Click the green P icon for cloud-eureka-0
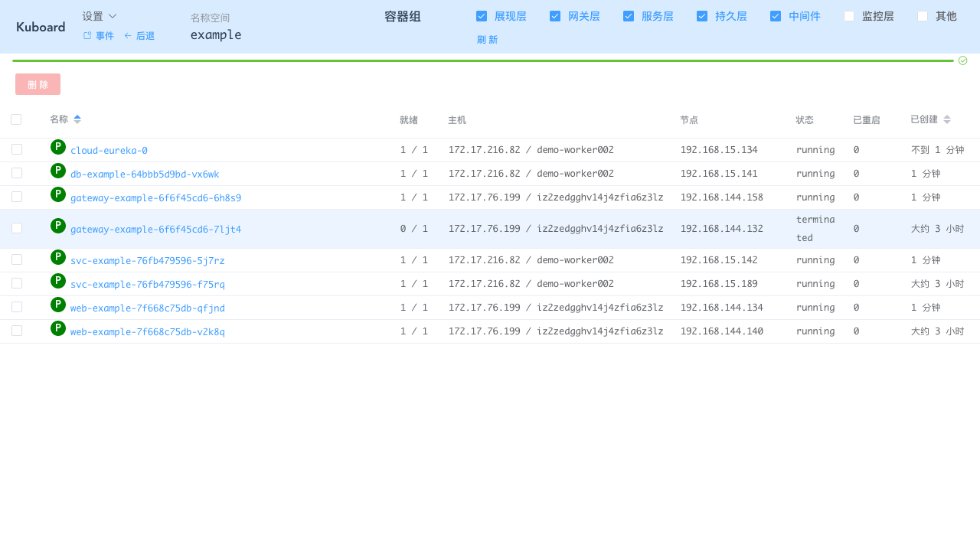980x551 pixels. [58, 147]
